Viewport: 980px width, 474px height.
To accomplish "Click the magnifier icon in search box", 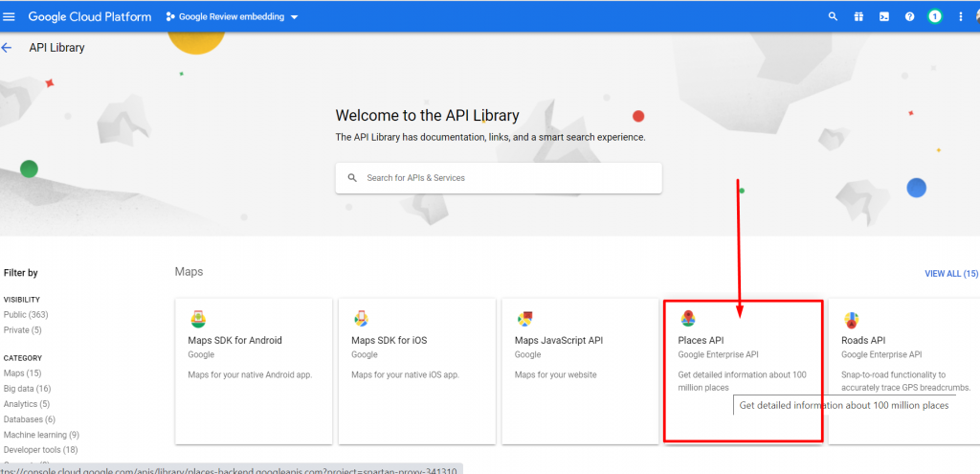I will pos(352,177).
